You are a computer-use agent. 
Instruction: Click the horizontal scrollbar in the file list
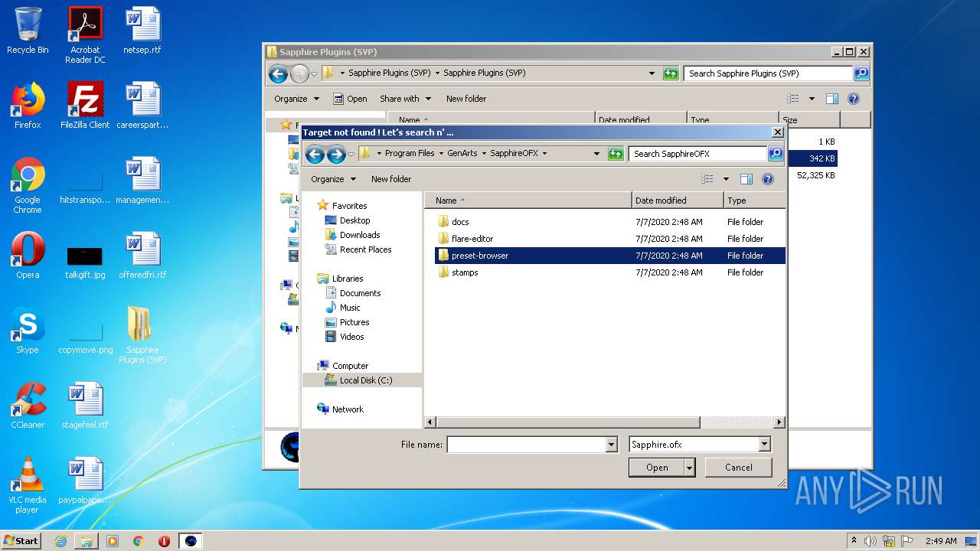click(x=568, y=422)
